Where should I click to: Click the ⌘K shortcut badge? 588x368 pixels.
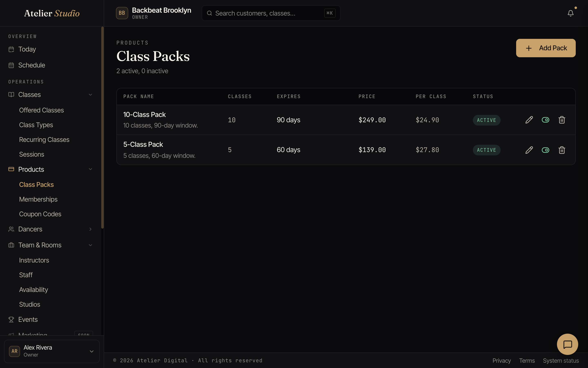tap(330, 13)
